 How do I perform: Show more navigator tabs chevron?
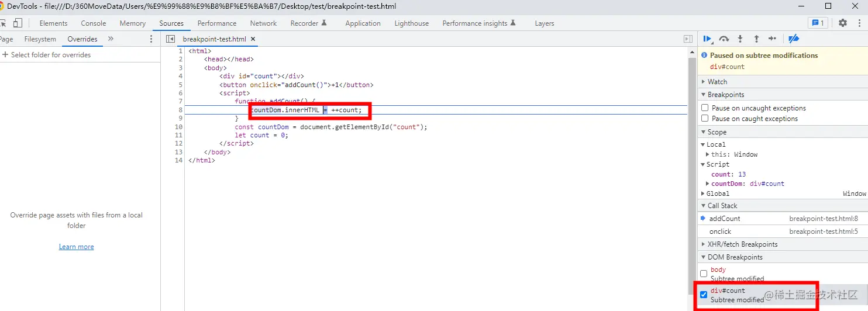pyautogui.click(x=111, y=39)
